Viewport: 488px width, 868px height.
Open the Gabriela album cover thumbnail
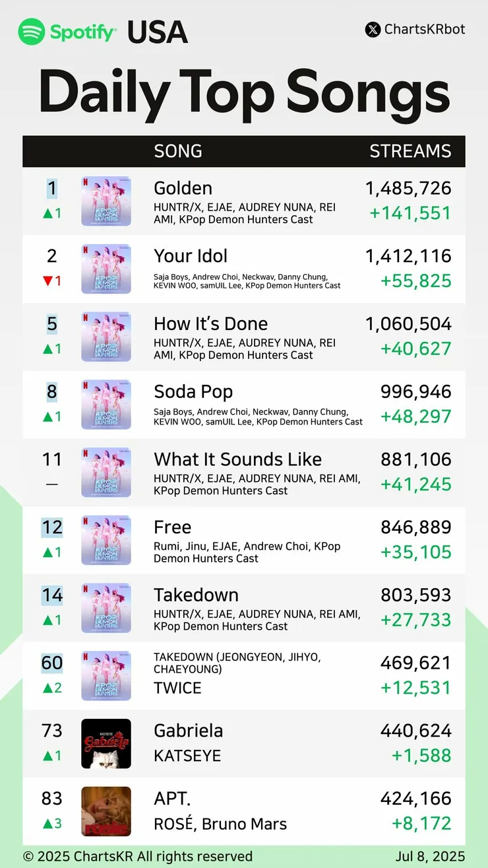click(x=106, y=743)
